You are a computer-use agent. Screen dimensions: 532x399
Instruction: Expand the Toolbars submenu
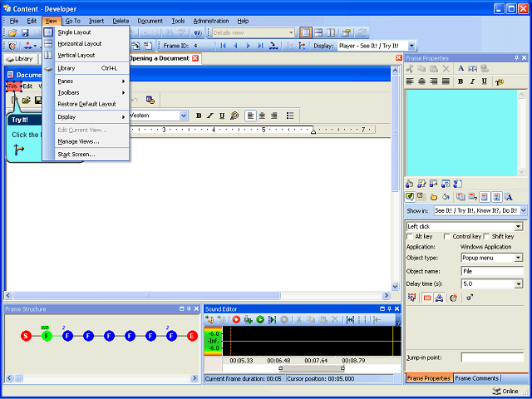(x=91, y=92)
